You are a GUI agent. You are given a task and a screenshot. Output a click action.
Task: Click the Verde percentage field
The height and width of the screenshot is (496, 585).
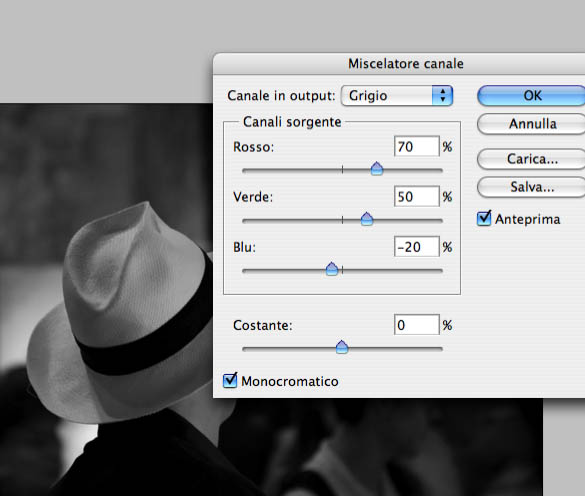[x=416, y=196]
